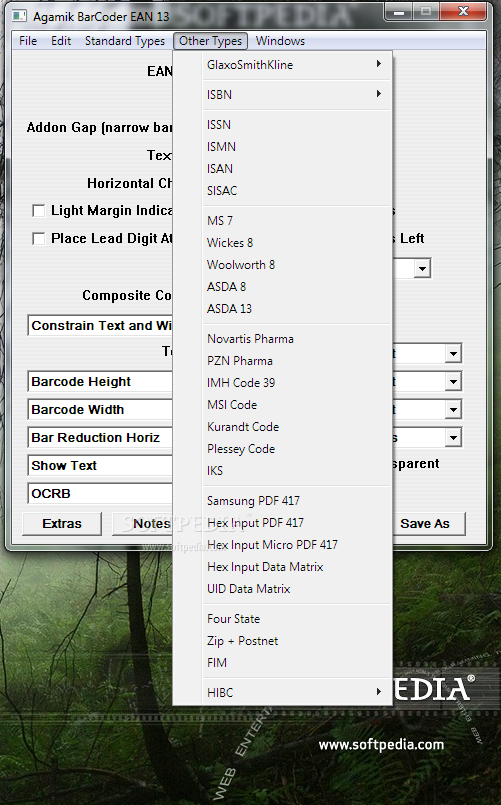Click the OCRB font field
The width and height of the screenshot is (501, 805).
click(100, 494)
